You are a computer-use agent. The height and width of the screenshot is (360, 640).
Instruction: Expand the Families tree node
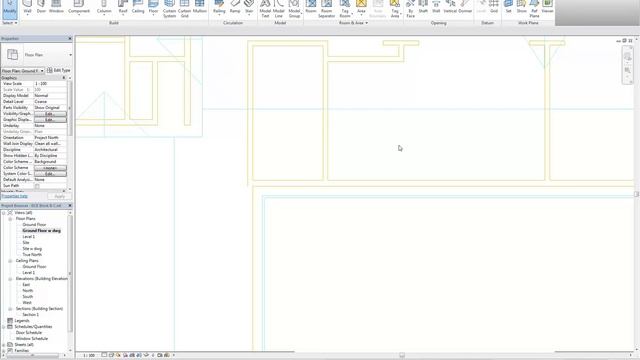tap(4, 351)
